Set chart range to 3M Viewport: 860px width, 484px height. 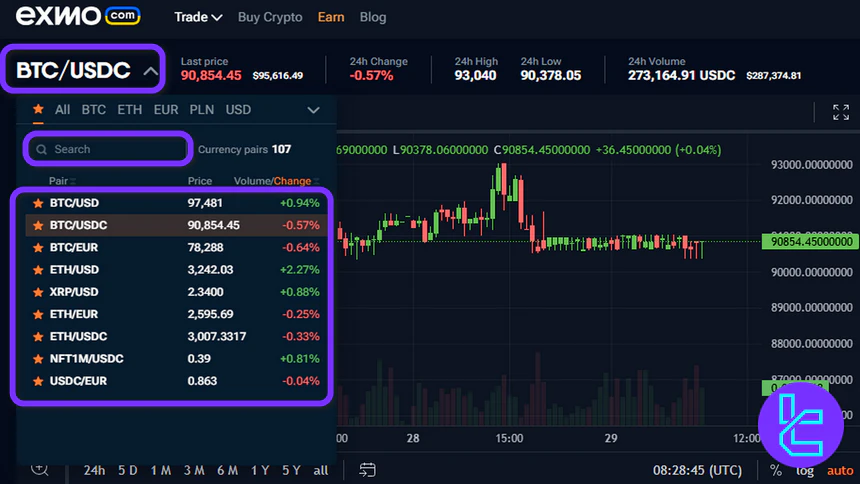tap(194, 470)
